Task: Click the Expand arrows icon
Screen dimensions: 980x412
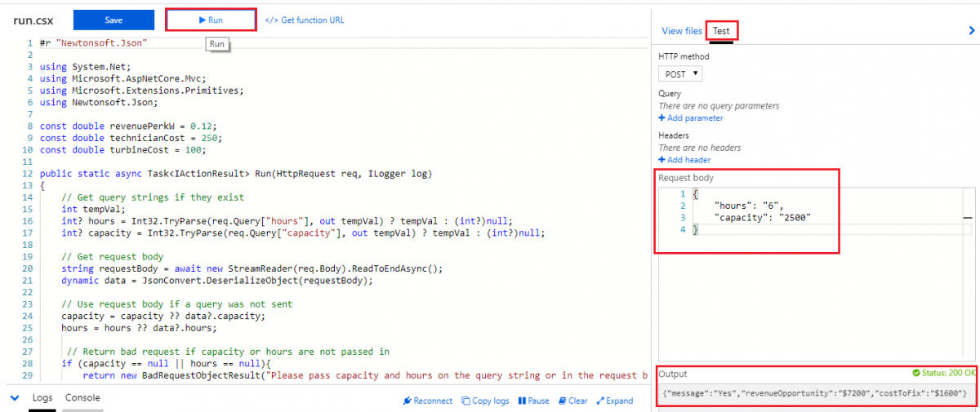Action: click(600, 401)
